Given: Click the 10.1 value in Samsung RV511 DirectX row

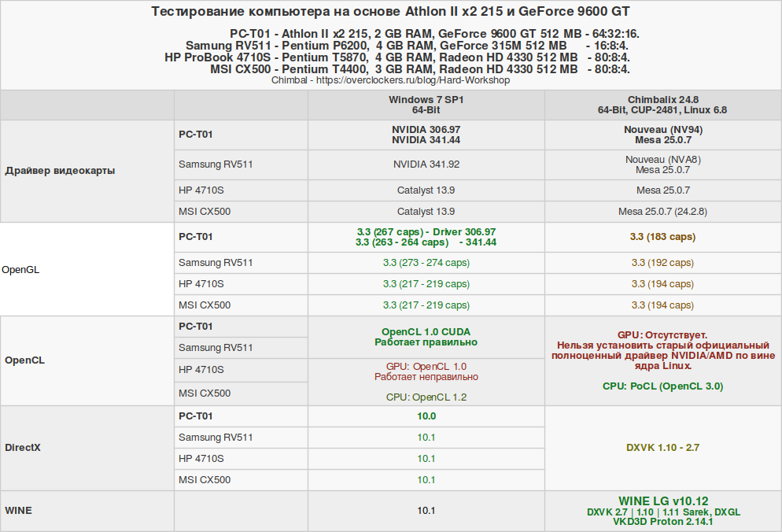Looking at the screenshot, I should pos(426,438).
